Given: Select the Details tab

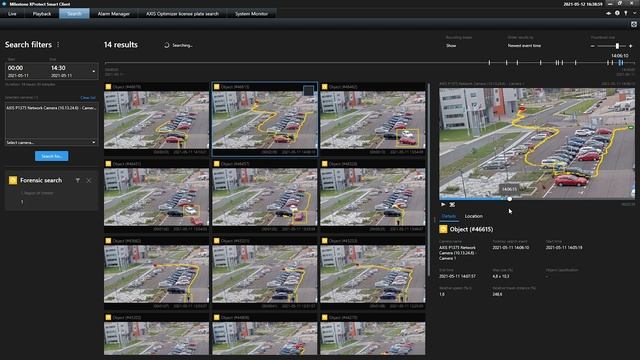Looking at the screenshot, I should (x=449, y=216).
